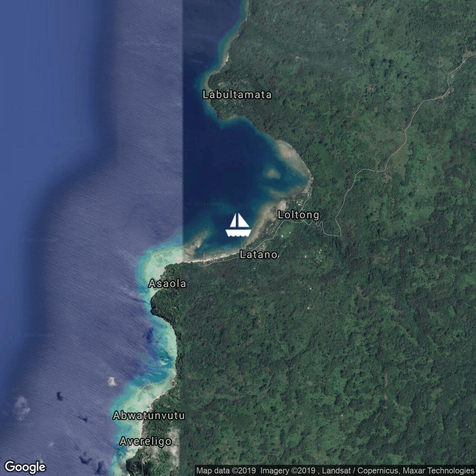Click the Asaola place label
476x476 pixels.
(167, 284)
